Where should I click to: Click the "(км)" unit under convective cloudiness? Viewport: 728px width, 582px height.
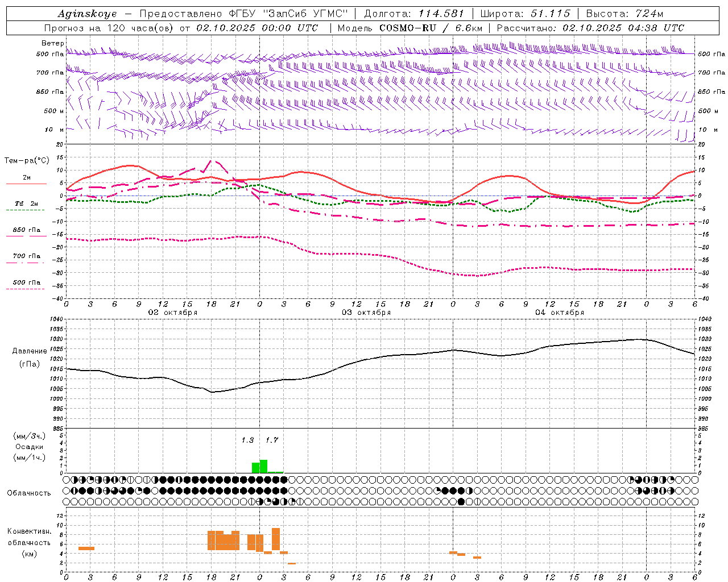(30, 554)
